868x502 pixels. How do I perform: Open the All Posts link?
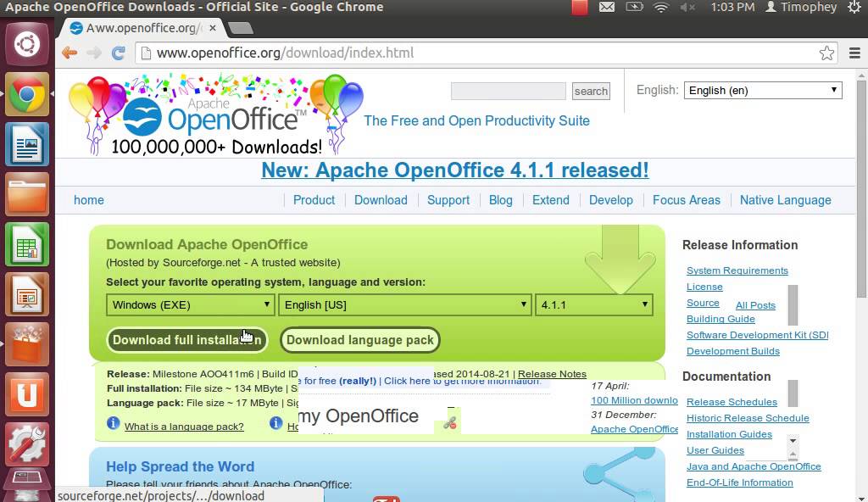[x=755, y=305]
